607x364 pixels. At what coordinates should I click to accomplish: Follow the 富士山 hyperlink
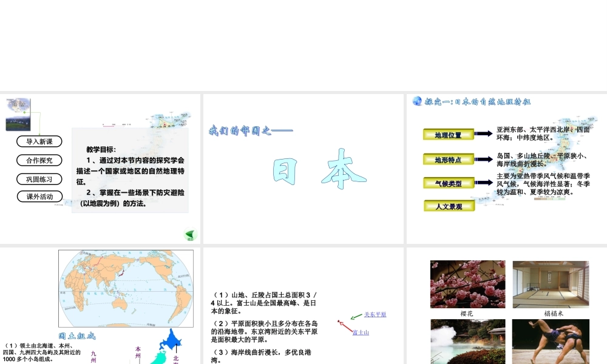pos(361,332)
